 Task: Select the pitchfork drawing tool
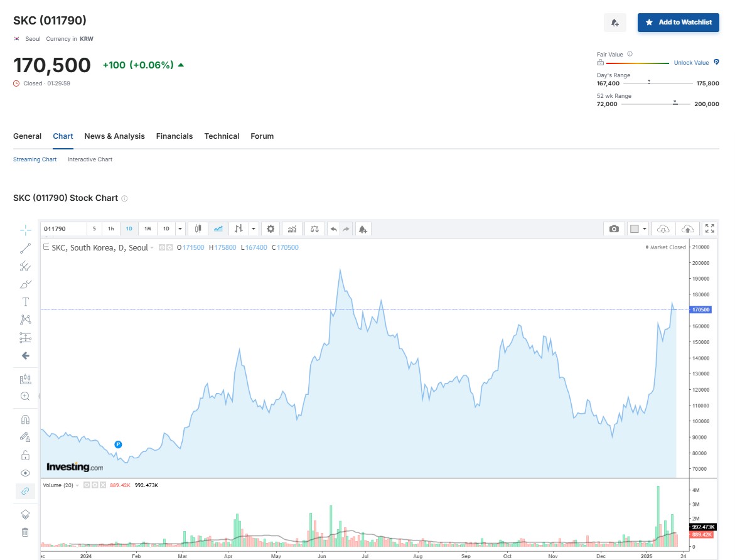[25, 266]
